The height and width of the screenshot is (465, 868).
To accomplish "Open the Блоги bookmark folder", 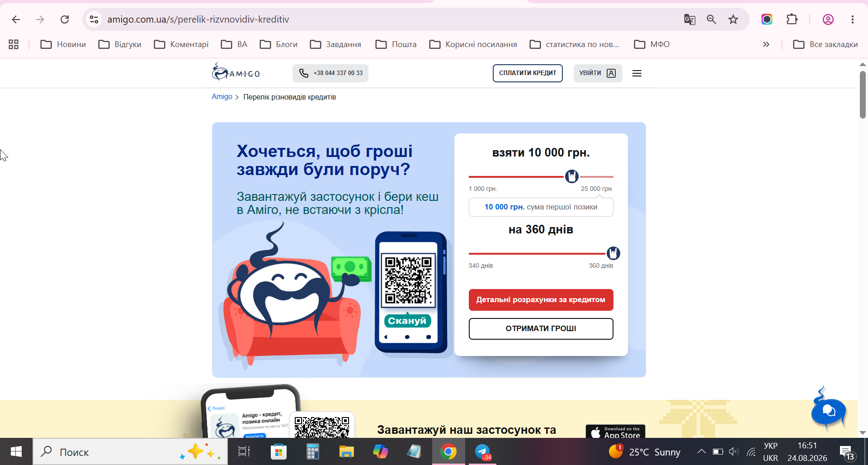I will point(278,44).
